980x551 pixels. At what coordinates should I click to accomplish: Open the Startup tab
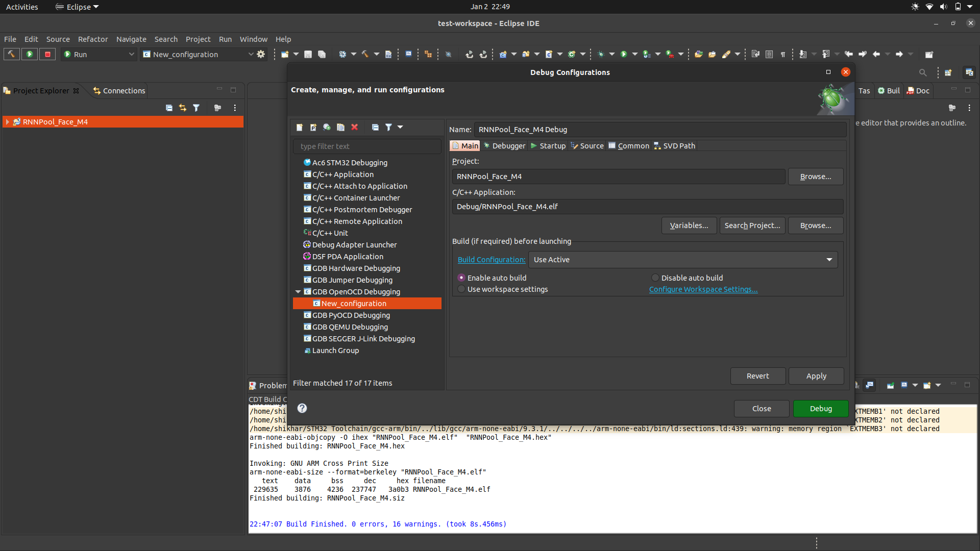pyautogui.click(x=548, y=146)
